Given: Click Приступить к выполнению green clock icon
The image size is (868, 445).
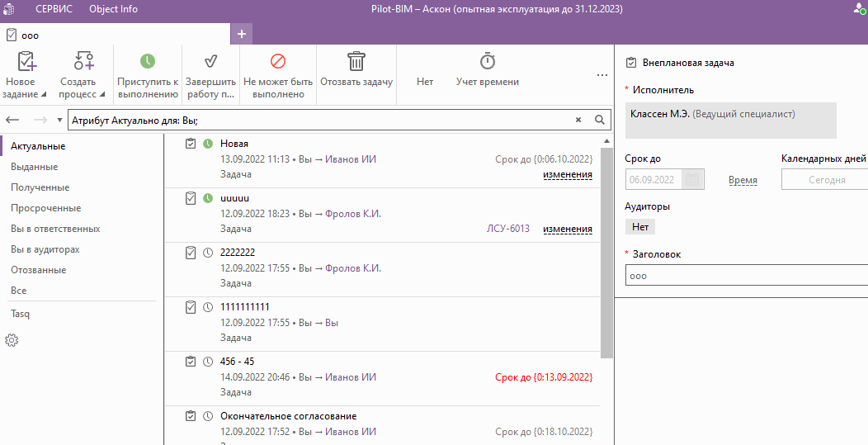Looking at the screenshot, I should tap(148, 62).
